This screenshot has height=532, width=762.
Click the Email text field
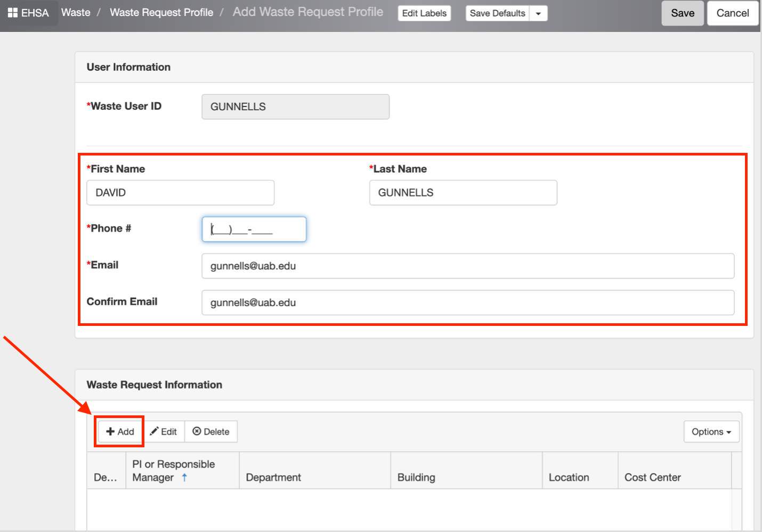[467, 266]
